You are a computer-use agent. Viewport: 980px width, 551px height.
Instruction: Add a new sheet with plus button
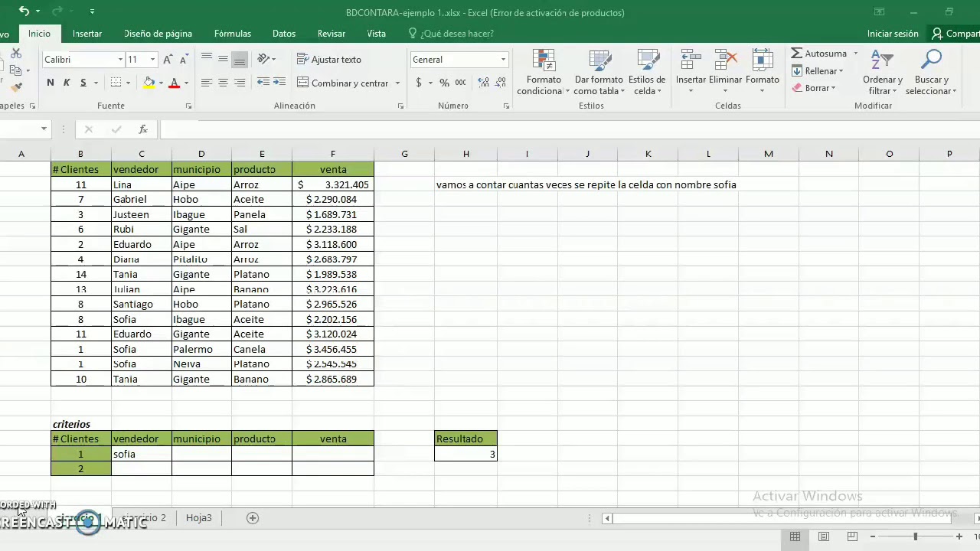(x=253, y=518)
